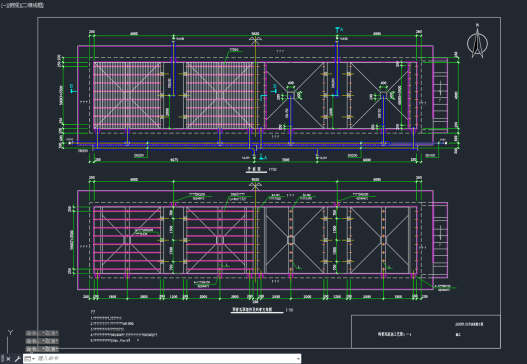Open the recent commands dropdown
The image size is (527, 364).
[x=29, y=359]
